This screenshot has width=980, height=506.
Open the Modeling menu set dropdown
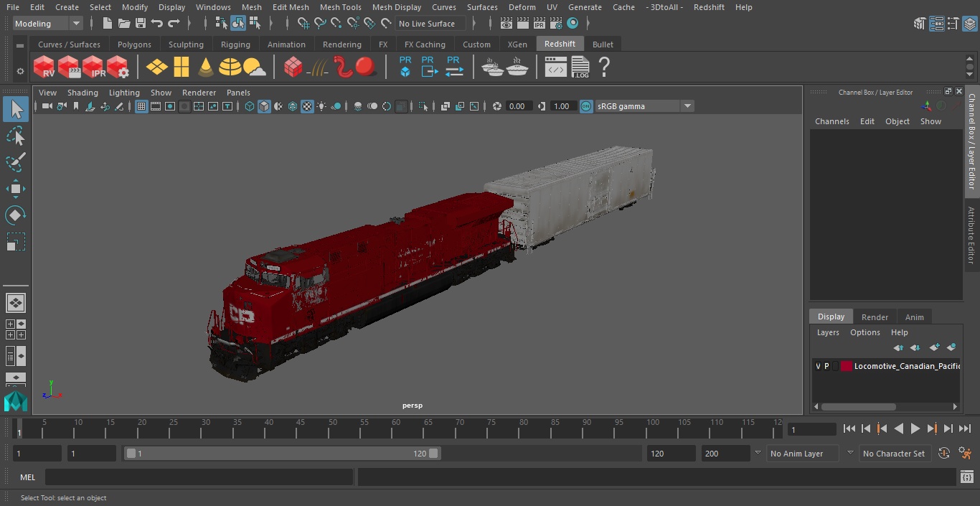[x=48, y=24]
